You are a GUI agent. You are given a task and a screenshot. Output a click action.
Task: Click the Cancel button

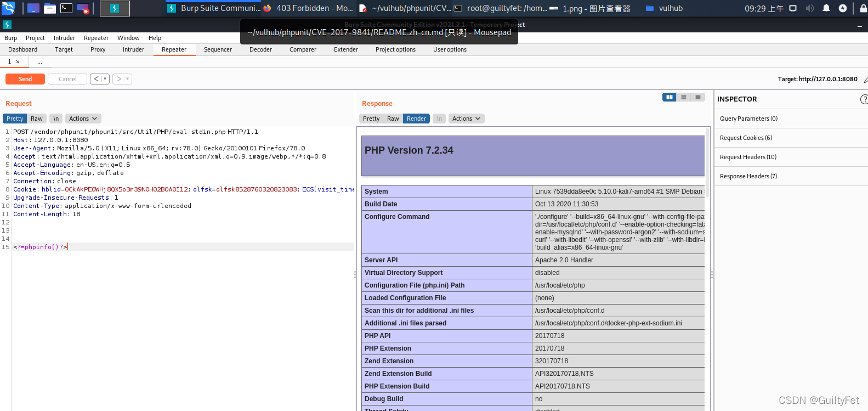(x=67, y=79)
